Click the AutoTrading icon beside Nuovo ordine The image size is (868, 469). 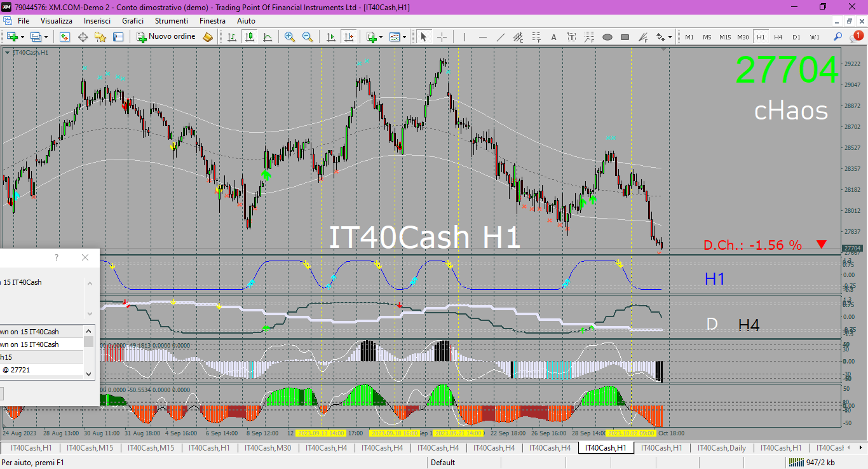click(x=208, y=37)
